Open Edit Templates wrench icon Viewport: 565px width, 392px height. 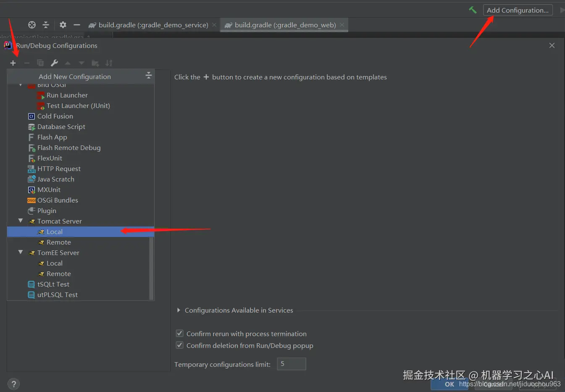[54, 63]
